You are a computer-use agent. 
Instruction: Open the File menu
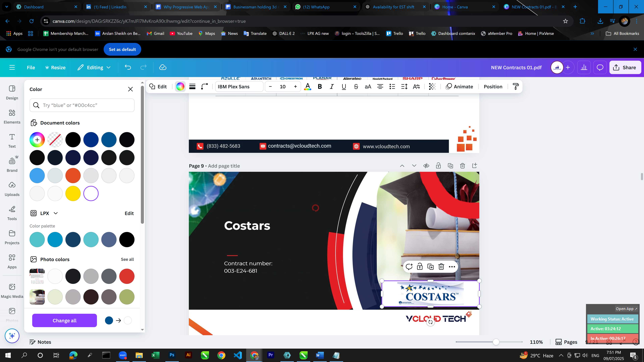point(31,67)
